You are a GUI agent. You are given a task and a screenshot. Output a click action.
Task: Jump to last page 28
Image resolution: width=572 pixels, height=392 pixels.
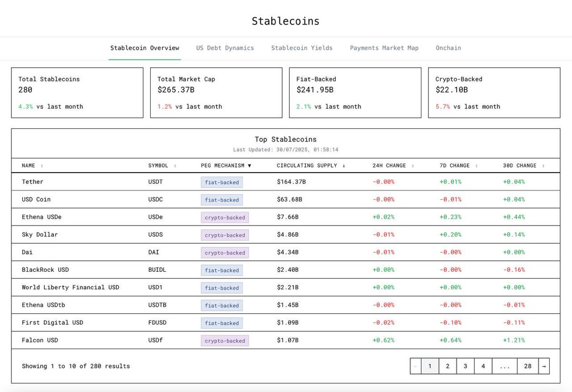528,366
